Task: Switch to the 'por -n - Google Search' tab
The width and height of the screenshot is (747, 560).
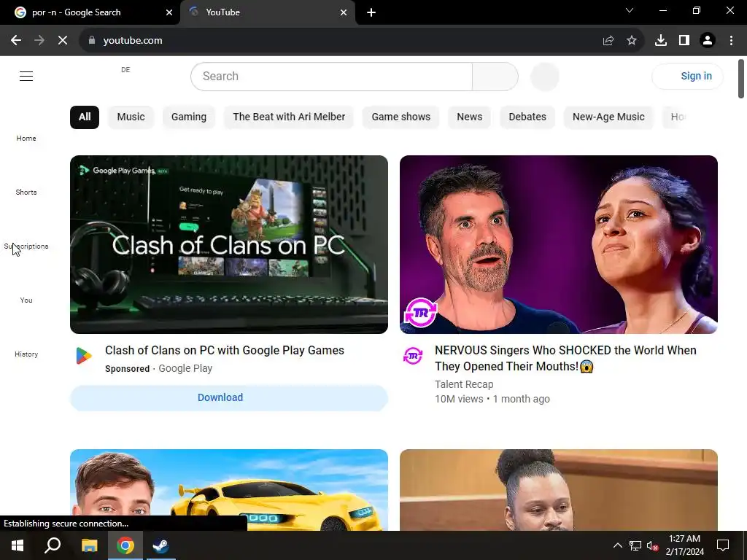Action: point(90,12)
